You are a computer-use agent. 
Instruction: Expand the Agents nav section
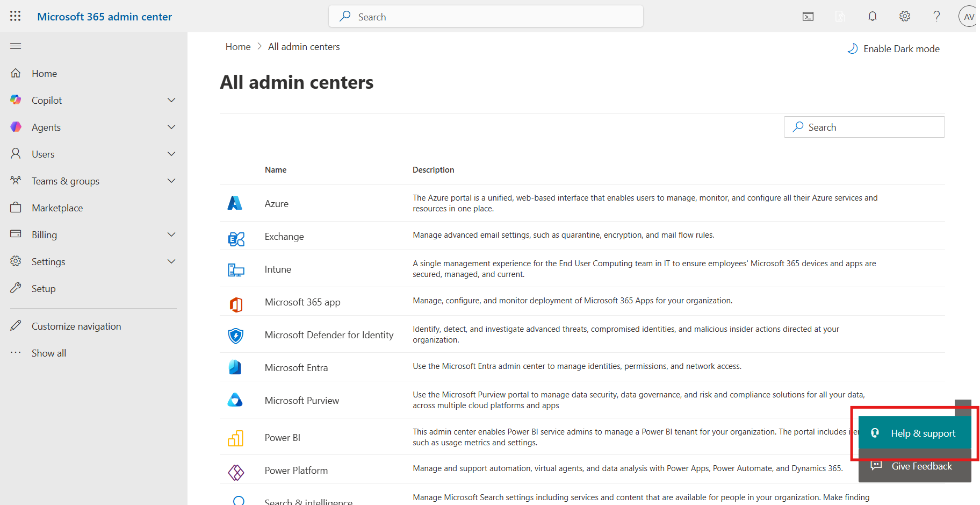(171, 127)
